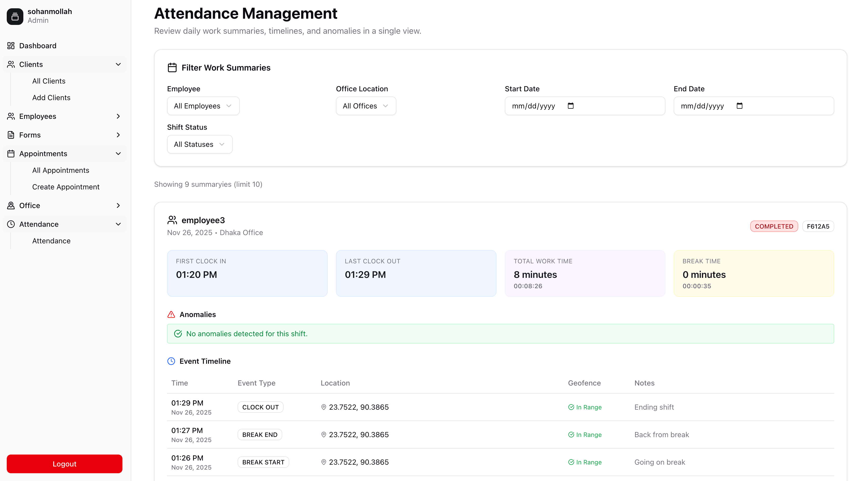
Task: Click the Forms document icon
Action: coord(11,134)
